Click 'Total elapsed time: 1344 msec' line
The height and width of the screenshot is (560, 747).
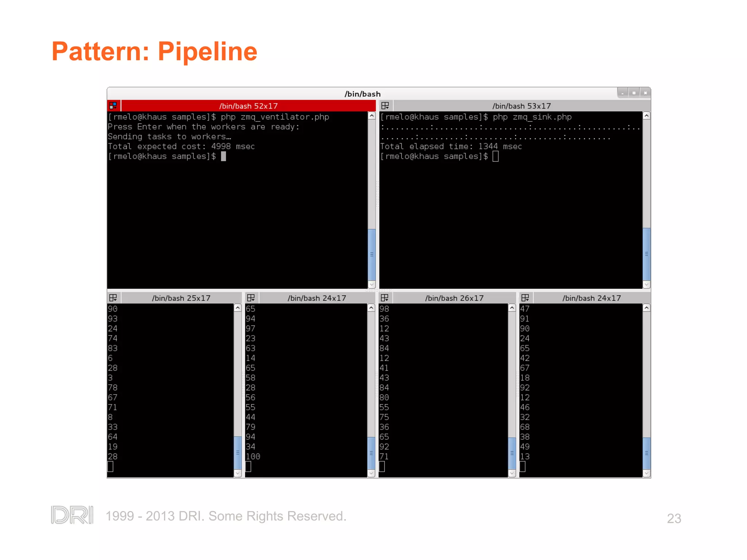[451, 147]
